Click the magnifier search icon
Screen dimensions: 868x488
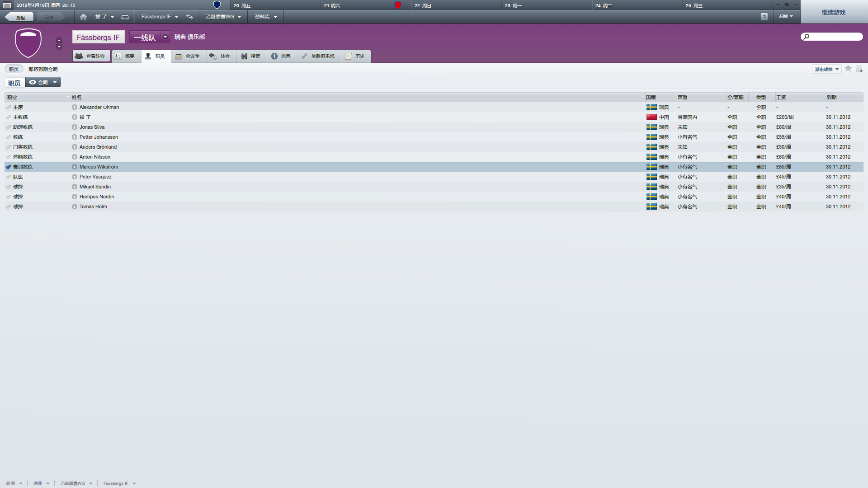click(806, 37)
